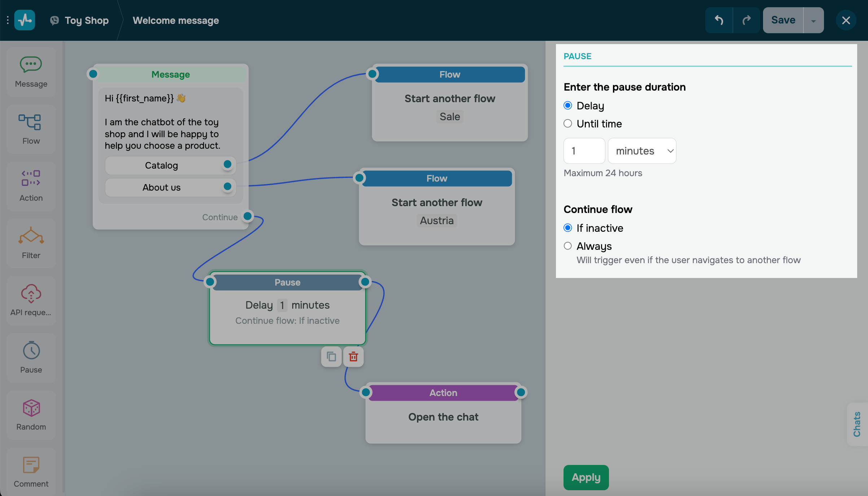
Task: Open the Chats side tab
Action: pyautogui.click(x=857, y=424)
